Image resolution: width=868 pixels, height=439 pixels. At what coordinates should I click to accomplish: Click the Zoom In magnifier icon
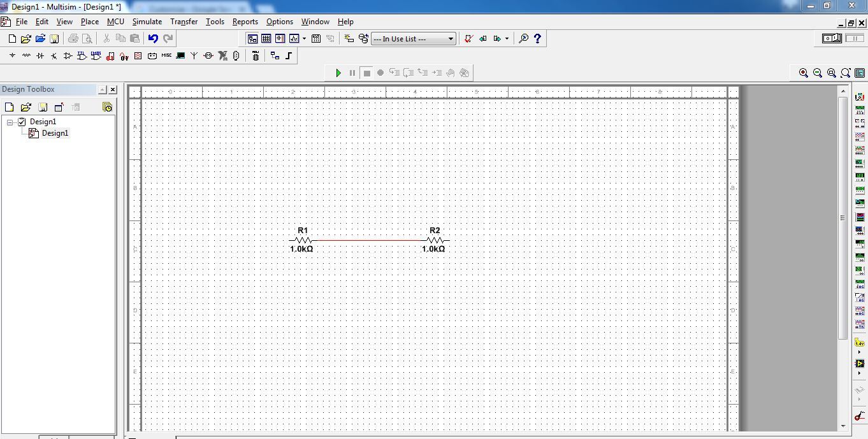pyautogui.click(x=804, y=72)
